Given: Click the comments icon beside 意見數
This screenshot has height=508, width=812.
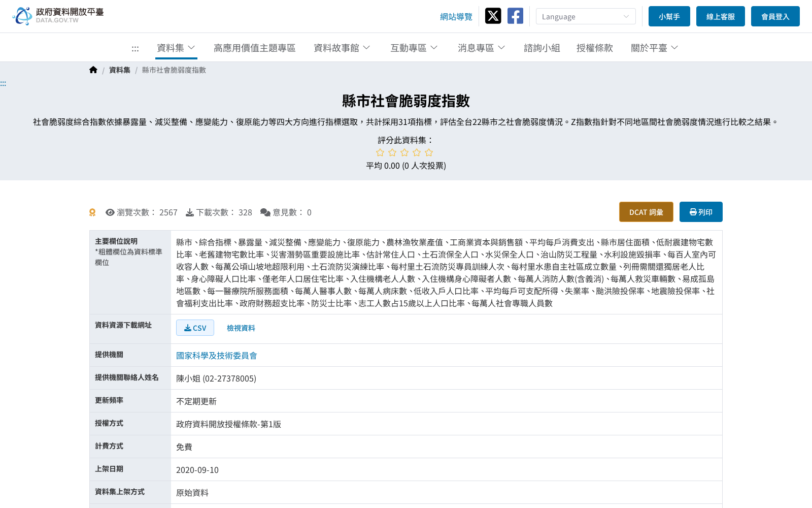Looking at the screenshot, I should pyautogui.click(x=265, y=212).
